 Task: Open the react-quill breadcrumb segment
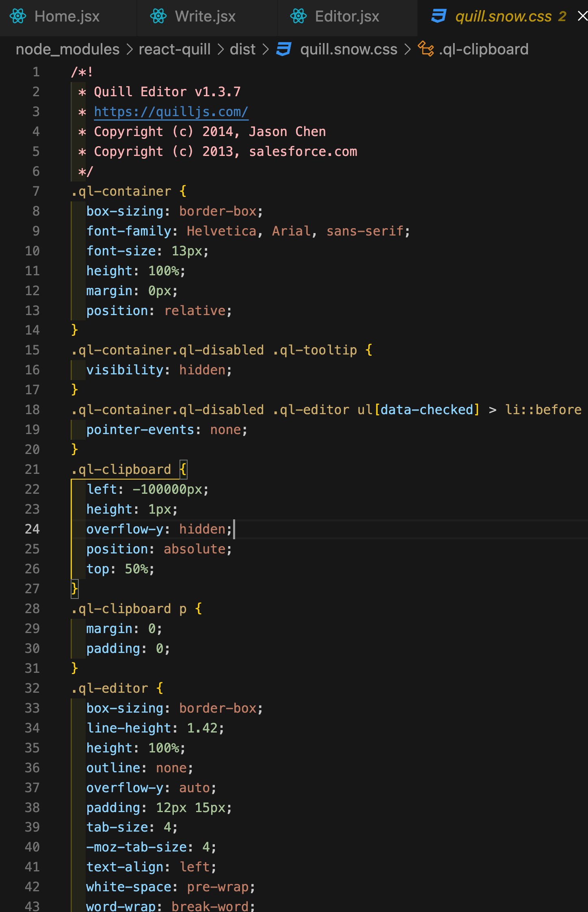[x=175, y=49]
